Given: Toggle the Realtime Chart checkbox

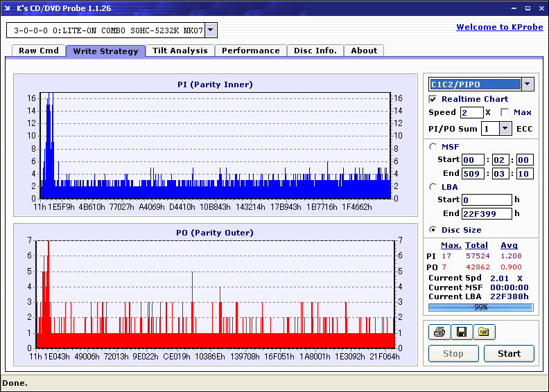Looking at the screenshot, I should coord(433,99).
